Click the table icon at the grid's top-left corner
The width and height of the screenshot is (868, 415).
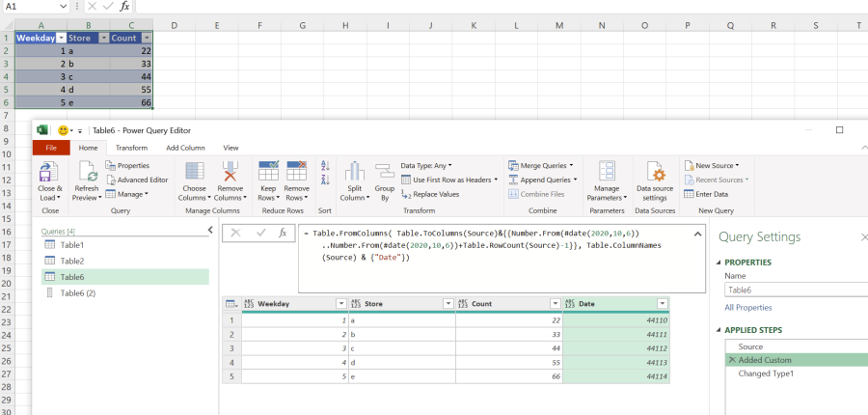pos(231,304)
